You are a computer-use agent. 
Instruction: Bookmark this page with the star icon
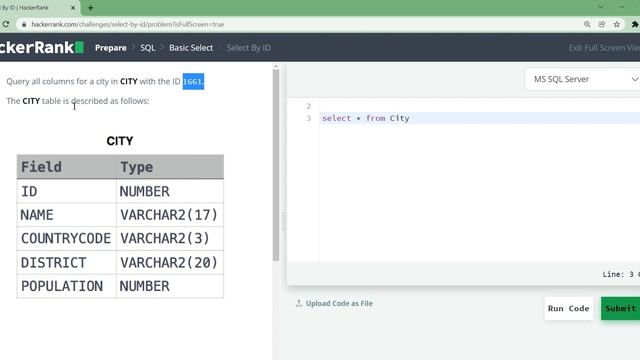(x=617, y=24)
